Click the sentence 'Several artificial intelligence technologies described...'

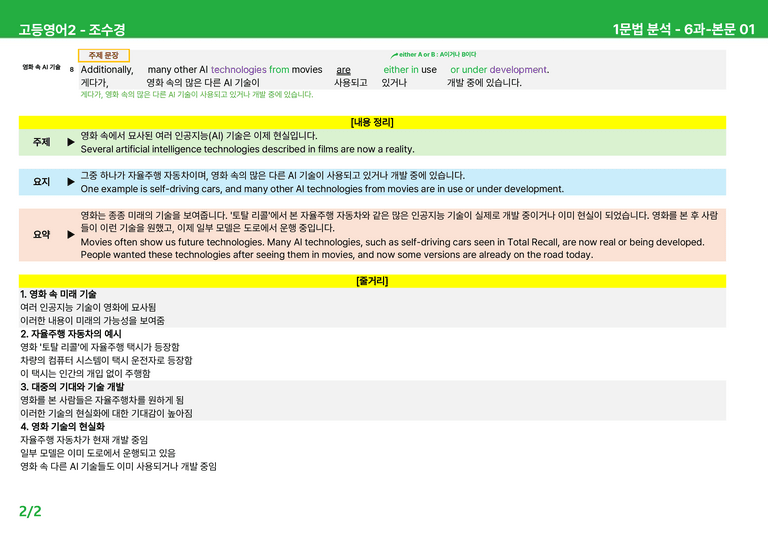pos(247,149)
